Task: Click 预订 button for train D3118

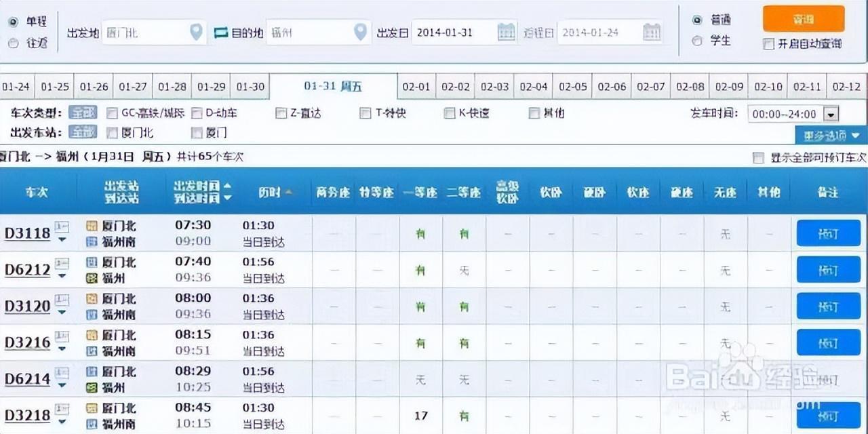Action: (x=828, y=233)
